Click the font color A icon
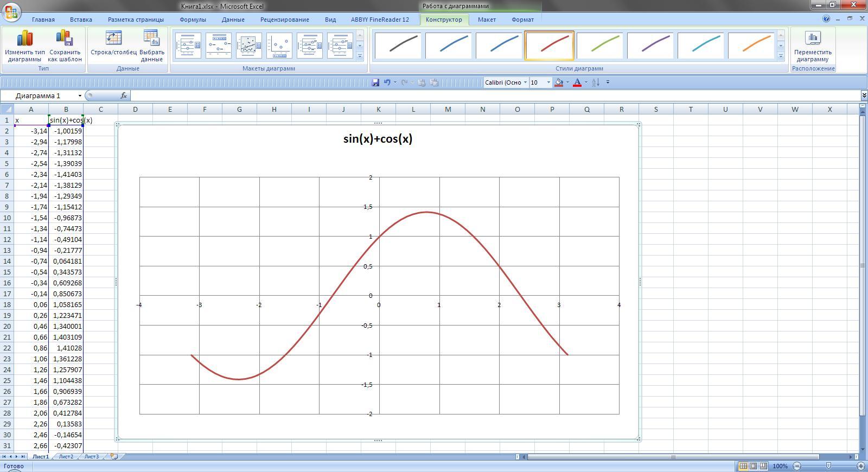Image resolution: width=868 pixels, height=472 pixels. [577, 82]
